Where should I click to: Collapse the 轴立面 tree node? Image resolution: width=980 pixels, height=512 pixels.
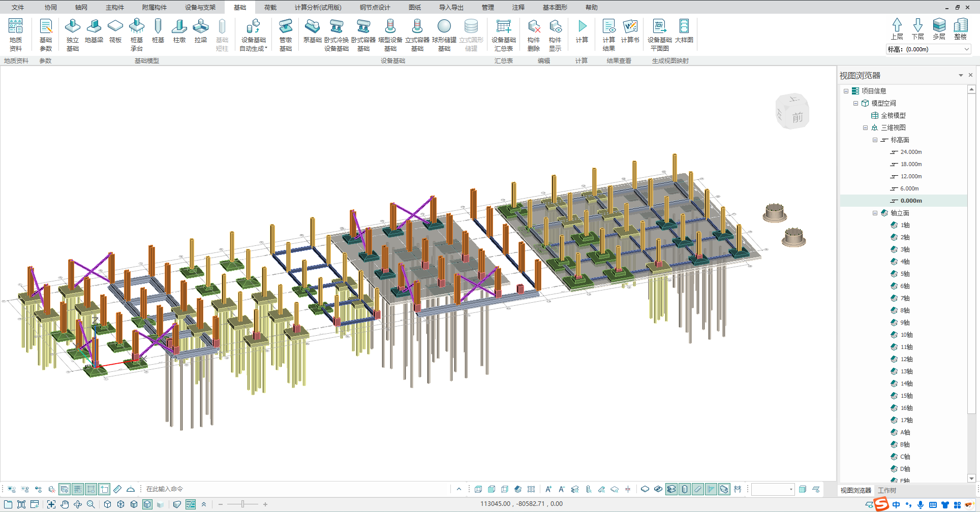[875, 213]
